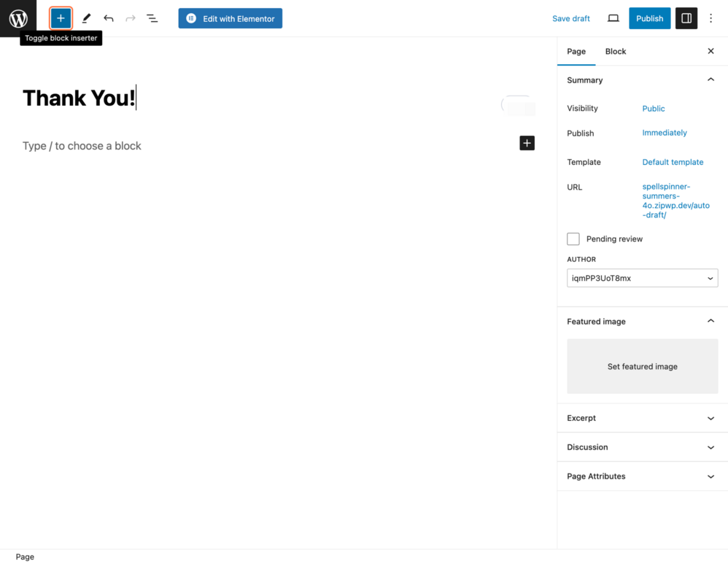Click Set featured image area
Image resolution: width=728 pixels, height=564 pixels.
[x=642, y=366]
